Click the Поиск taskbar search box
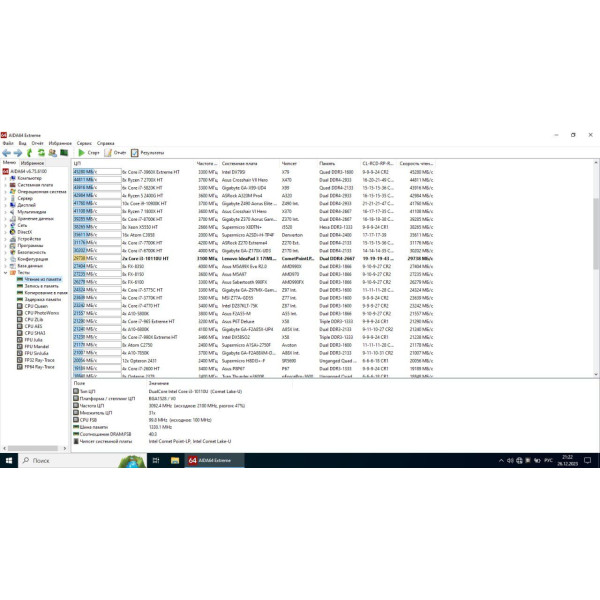Viewport: 600px width, 600px height. point(82,461)
